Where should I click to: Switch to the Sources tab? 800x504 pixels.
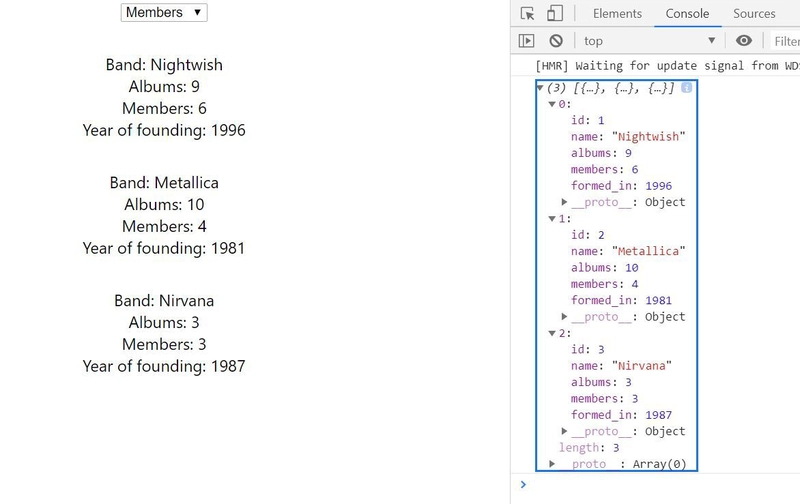pyautogui.click(x=754, y=14)
